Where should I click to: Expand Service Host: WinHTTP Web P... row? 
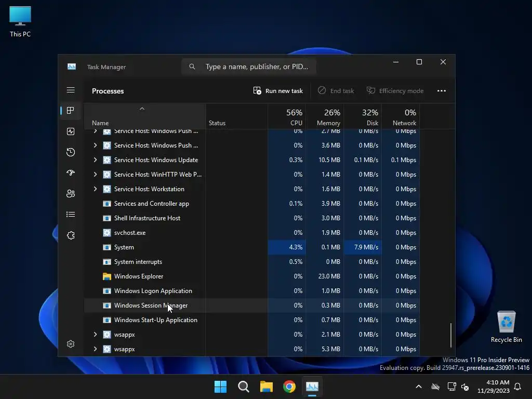pyautogui.click(x=96, y=175)
